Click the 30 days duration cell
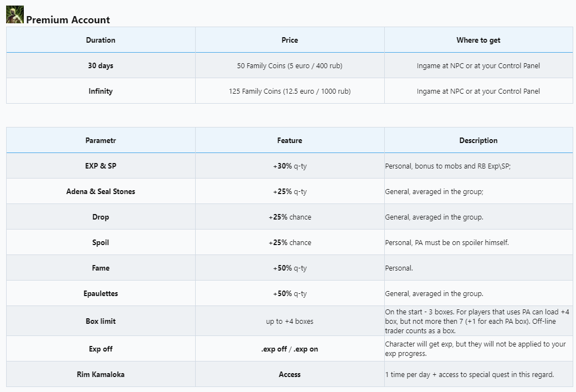The height and width of the screenshot is (392, 576). point(100,65)
